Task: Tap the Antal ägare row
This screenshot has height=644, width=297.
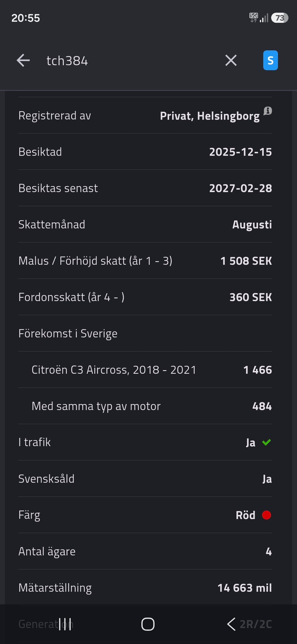Action: click(x=145, y=551)
